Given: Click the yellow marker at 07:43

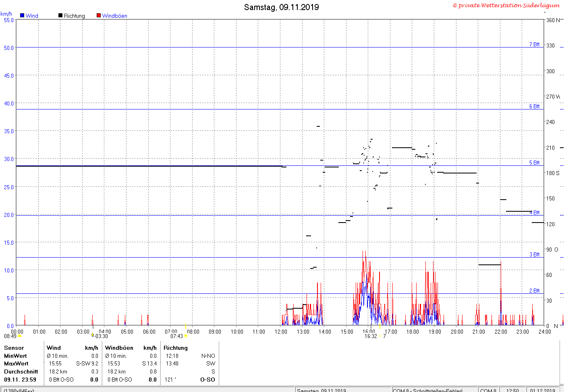Looking at the screenshot, I should point(186,336).
